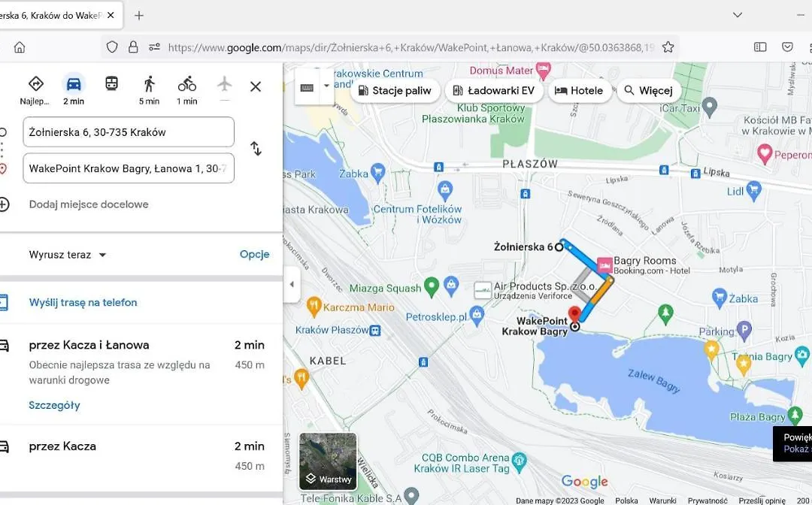Open the Pocket save icon
812x505 pixels.
787,47
